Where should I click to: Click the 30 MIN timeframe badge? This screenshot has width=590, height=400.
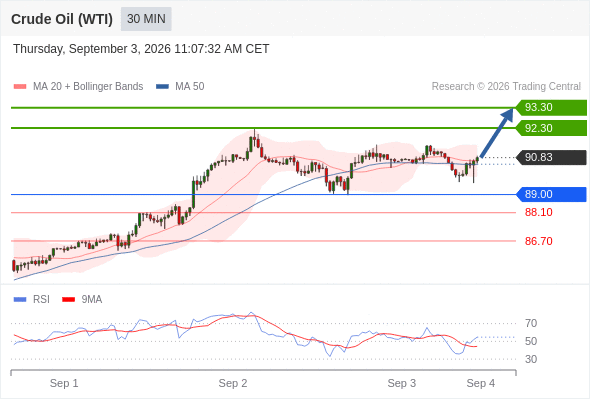pos(146,19)
